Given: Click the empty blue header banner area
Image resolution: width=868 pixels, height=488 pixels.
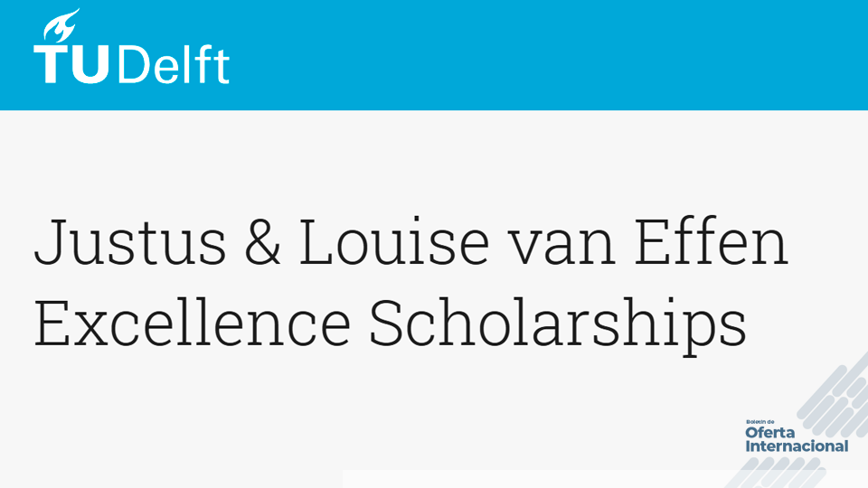Looking at the screenshot, I should pos(542,54).
